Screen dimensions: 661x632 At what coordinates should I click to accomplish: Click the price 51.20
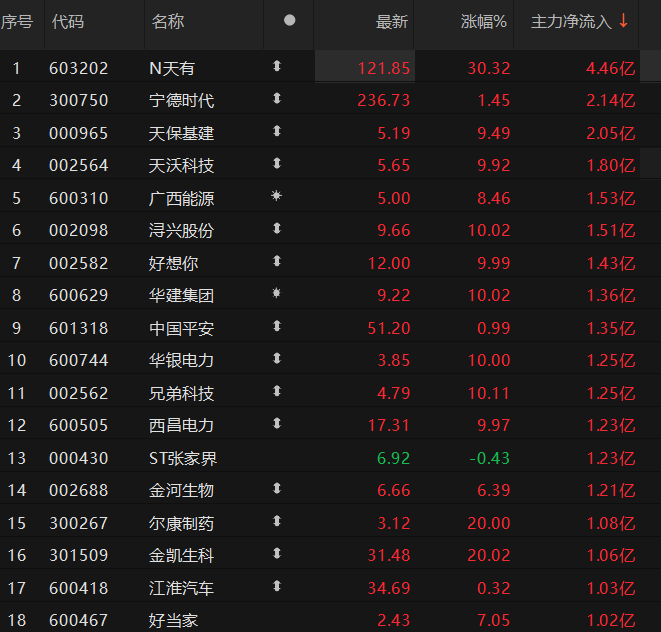(389, 328)
